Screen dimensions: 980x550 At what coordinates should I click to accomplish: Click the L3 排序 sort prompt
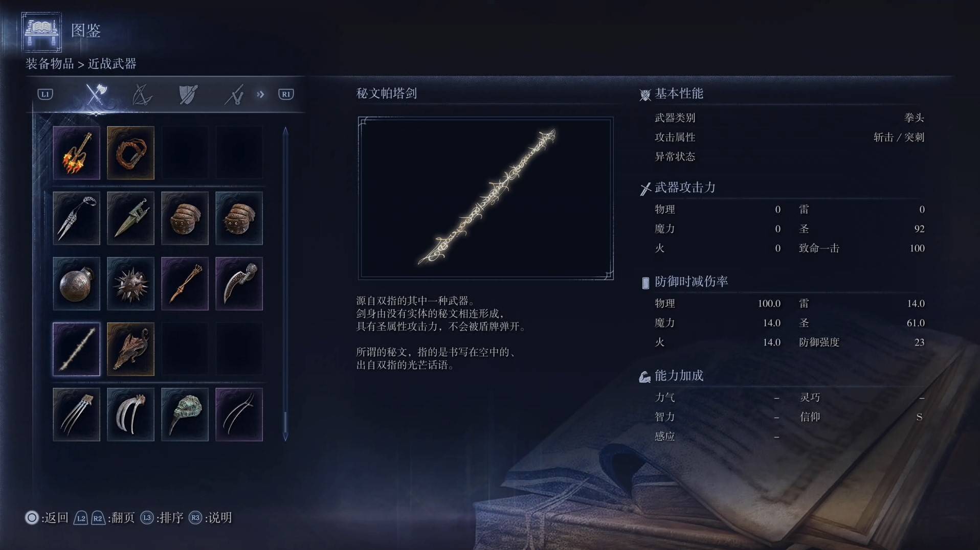tap(162, 518)
